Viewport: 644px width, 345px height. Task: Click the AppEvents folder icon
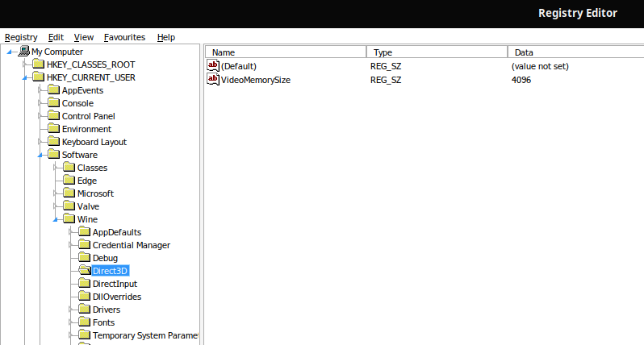pyautogui.click(x=53, y=89)
